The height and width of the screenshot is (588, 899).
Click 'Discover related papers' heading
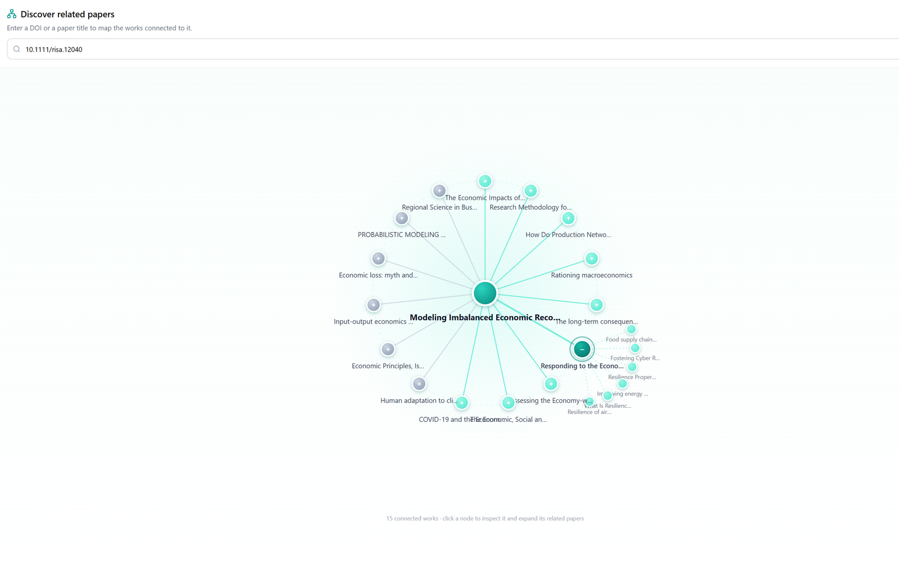coord(67,14)
